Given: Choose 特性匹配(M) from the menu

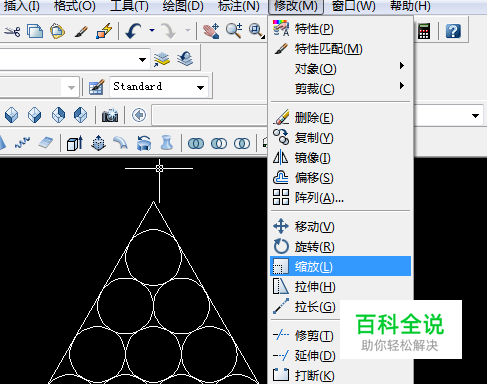Looking at the screenshot, I should click(x=341, y=49).
